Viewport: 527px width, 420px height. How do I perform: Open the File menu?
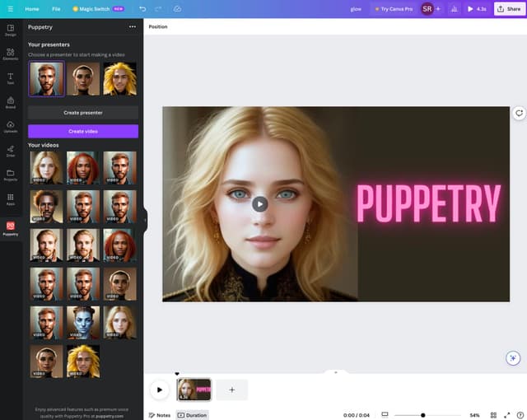pos(56,9)
